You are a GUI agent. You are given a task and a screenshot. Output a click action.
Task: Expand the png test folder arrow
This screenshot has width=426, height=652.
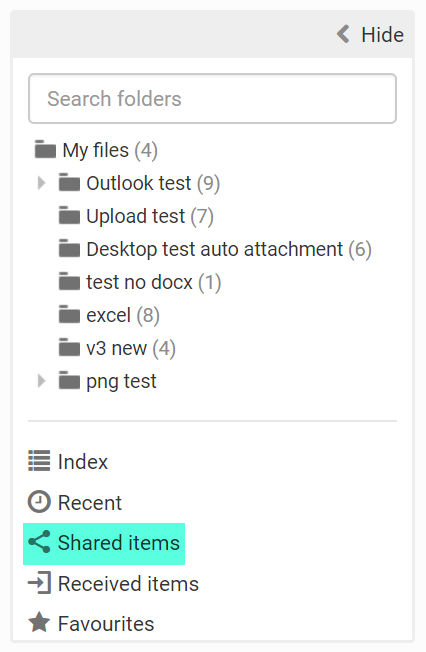41,380
